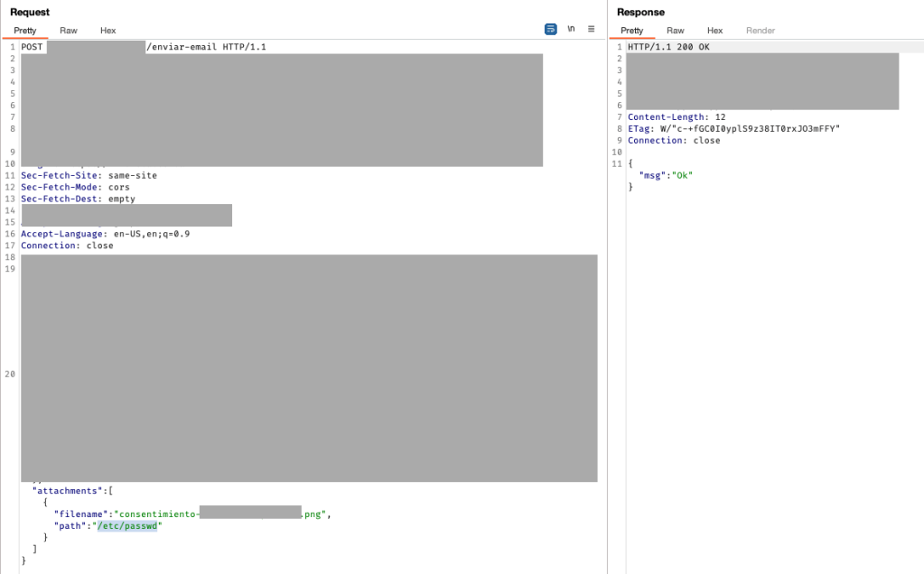The image size is (924, 574).
Task: Select the Response Render tab
Action: pos(761,31)
